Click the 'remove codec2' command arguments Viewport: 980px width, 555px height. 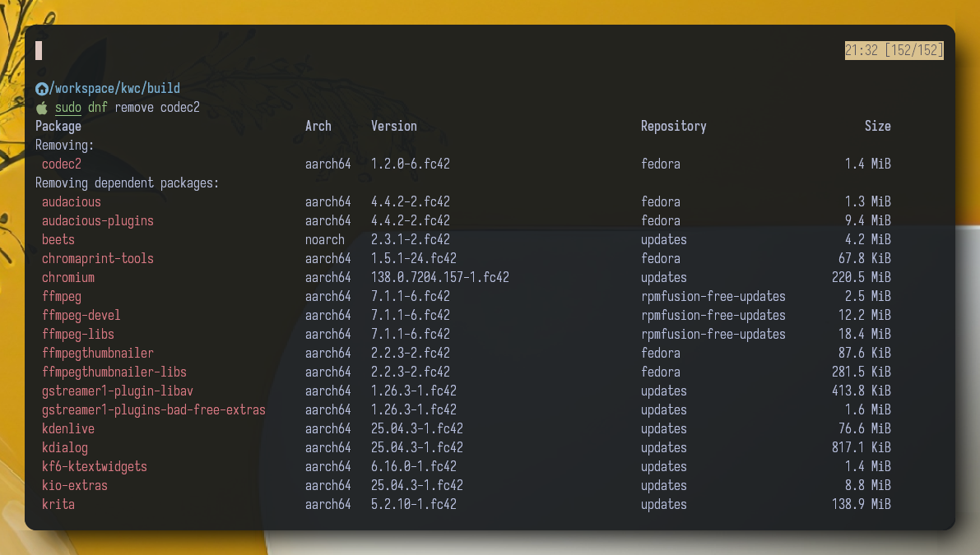[157, 108]
